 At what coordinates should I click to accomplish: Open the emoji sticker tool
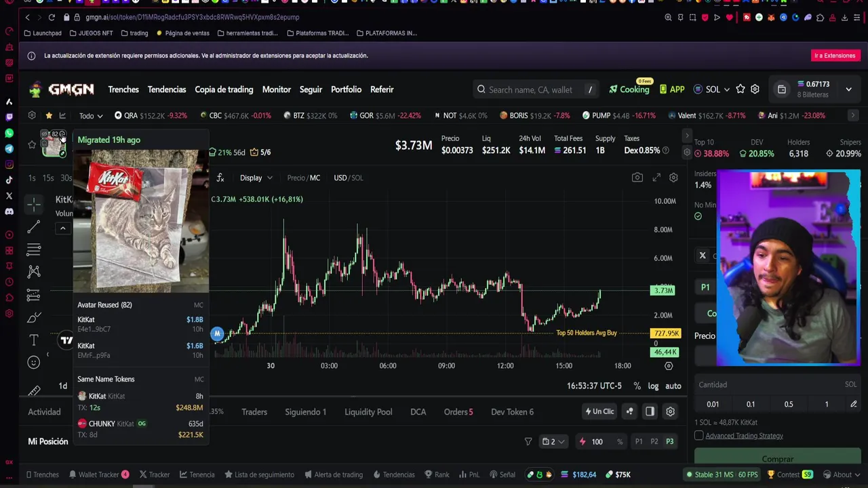34,363
